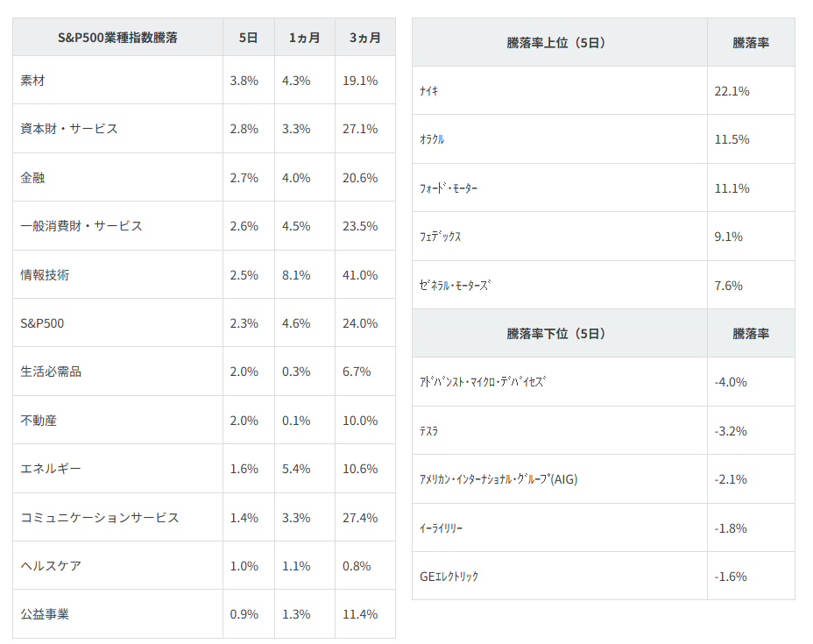Click Nike's 22.1% gain value
813x644 pixels.
tap(732, 91)
